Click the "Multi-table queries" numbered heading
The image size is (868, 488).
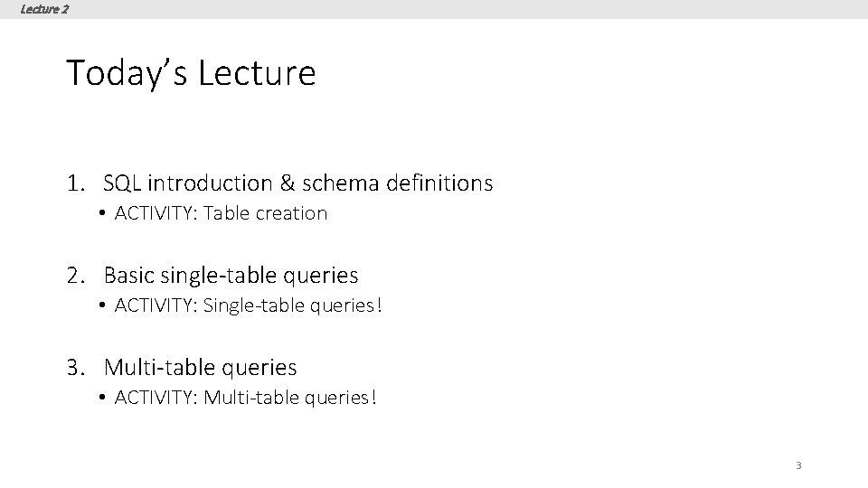click(200, 367)
